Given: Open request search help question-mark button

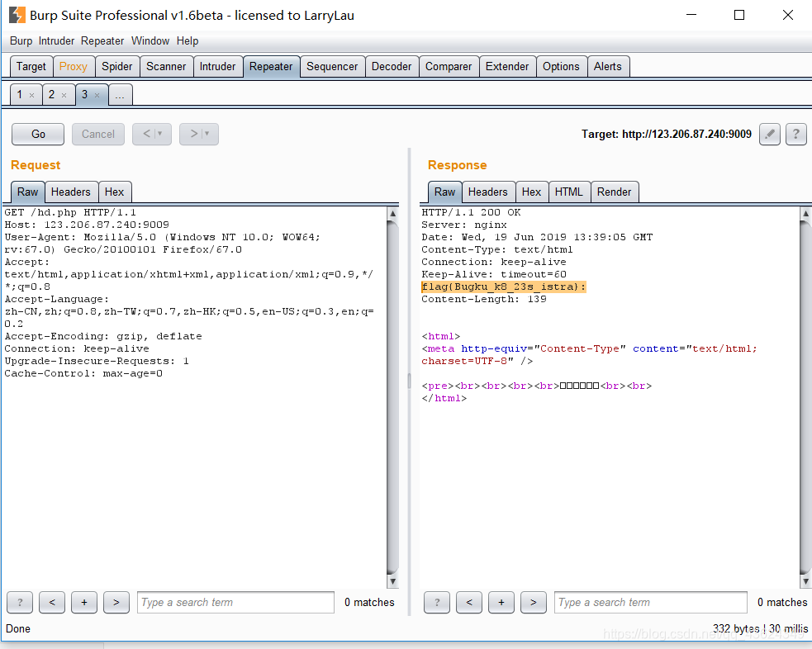Looking at the screenshot, I should tap(20, 603).
